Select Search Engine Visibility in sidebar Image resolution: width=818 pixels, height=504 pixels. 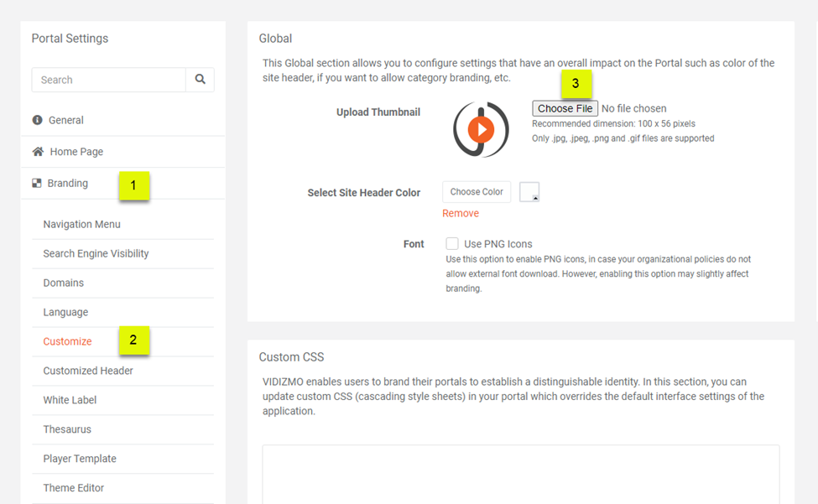click(96, 254)
